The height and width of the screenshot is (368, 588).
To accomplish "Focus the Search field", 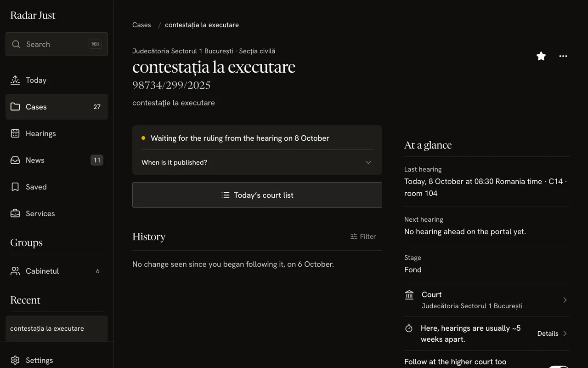I will (x=57, y=44).
